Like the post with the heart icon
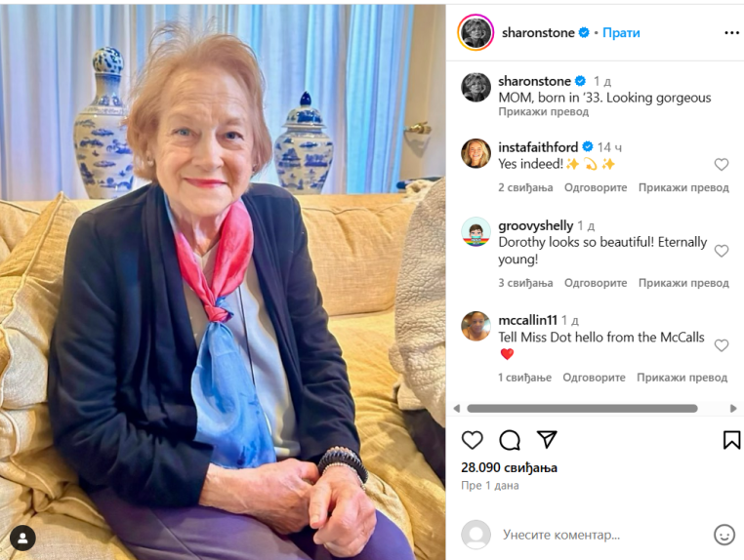Image resolution: width=744 pixels, height=560 pixels. pyautogui.click(x=473, y=440)
